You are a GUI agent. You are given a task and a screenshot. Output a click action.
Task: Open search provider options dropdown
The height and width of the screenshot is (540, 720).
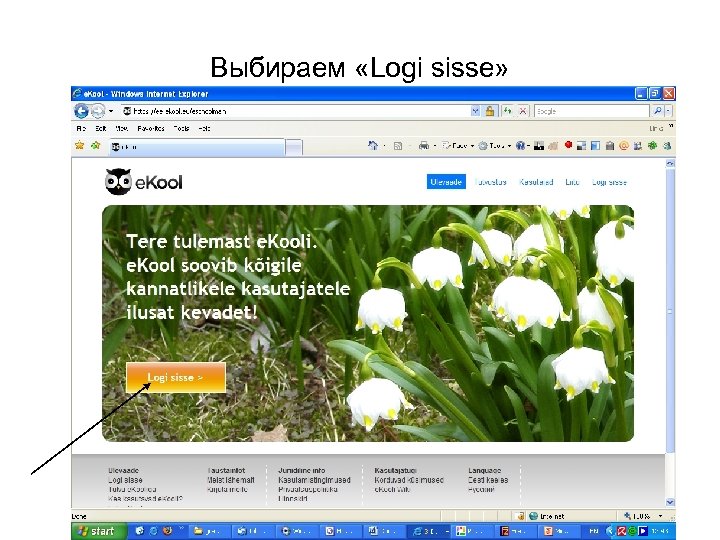(x=669, y=111)
